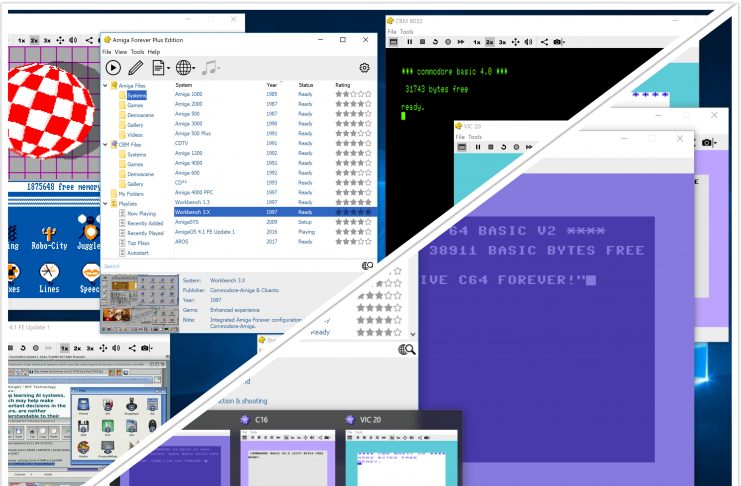The height and width of the screenshot is (486, 741).
Task: Pause emulation in the CBM 8032 window
Action: 410,42
